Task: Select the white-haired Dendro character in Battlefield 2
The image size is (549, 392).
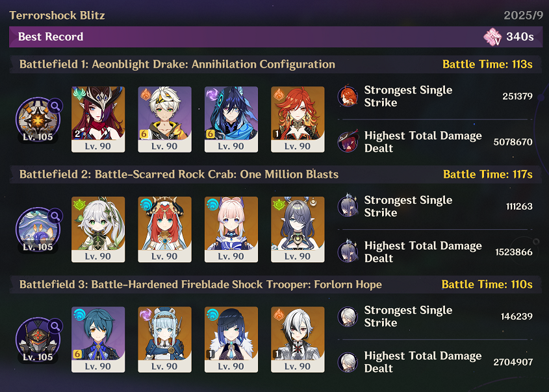Action: pyautogui.click(x=98, y=229)
